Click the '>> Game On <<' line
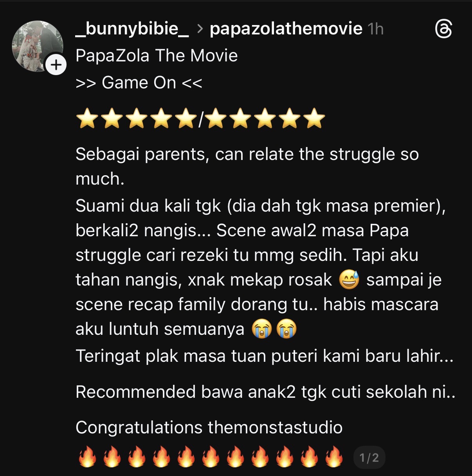 coord(139,83)
